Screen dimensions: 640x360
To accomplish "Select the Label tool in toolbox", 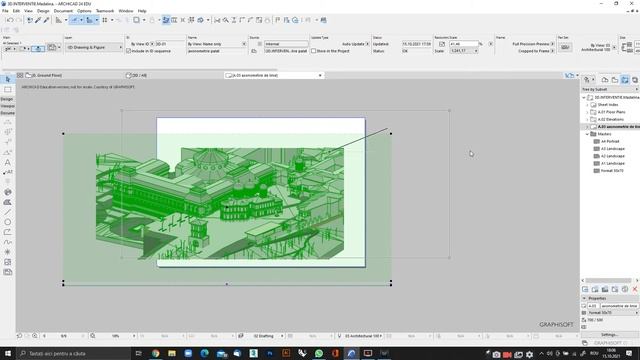I will click(x=7, y=172).
